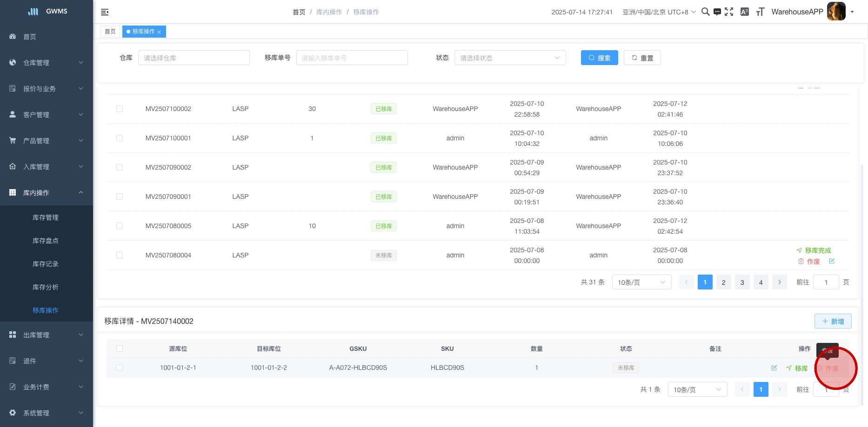Viewport: 868px width, 427px height.
Task: Click the edit icon in the MV2507080004 row
Action: click(x=832, y=261)
